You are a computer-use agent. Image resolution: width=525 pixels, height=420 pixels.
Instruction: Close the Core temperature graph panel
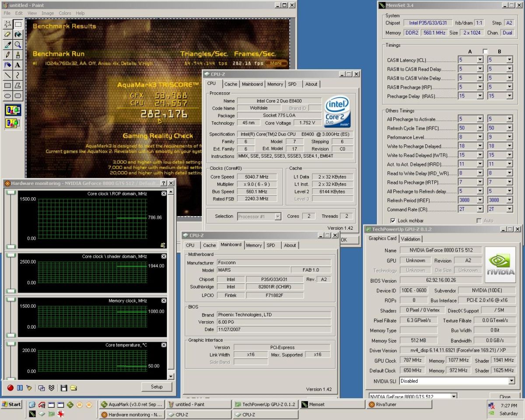tap(164, 345)
